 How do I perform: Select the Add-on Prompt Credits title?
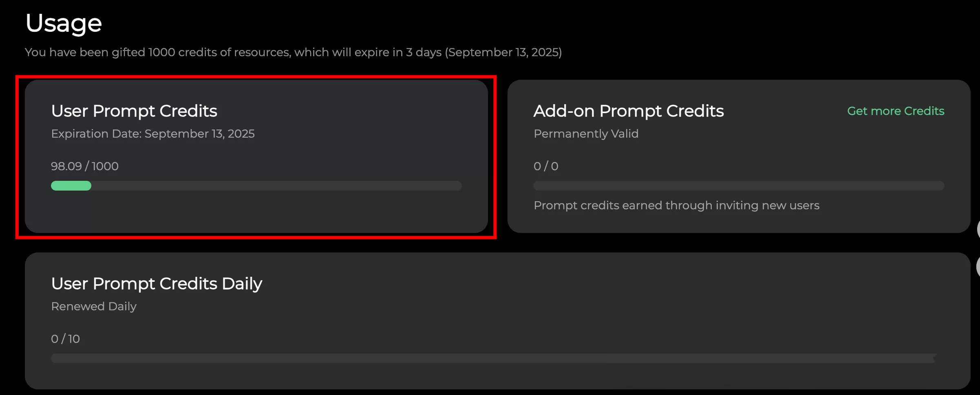coord(629,111)
